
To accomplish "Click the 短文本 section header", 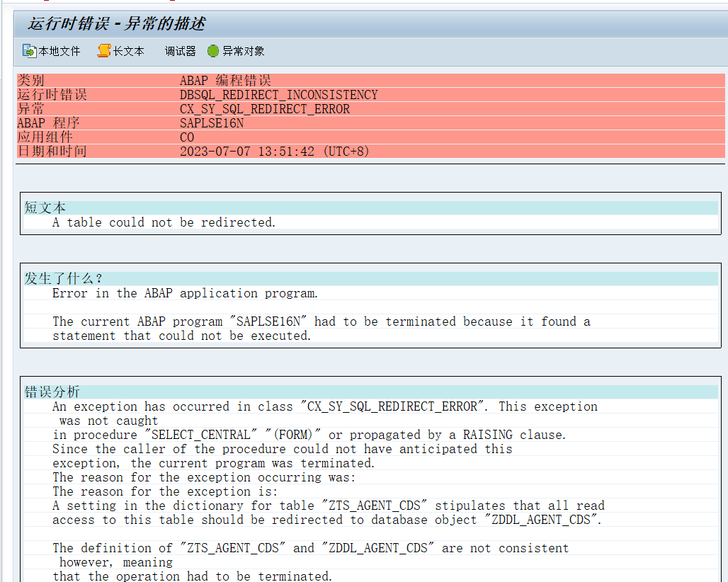I will tap(45, 207).
